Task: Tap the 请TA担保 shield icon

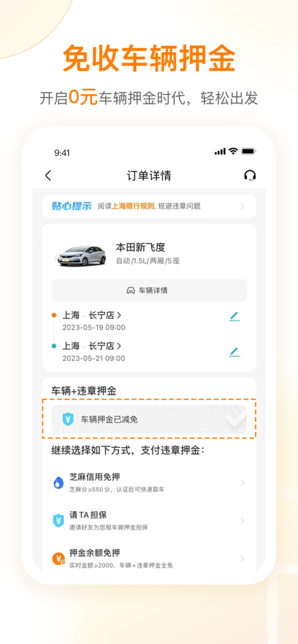Action: tap(58, 520)
